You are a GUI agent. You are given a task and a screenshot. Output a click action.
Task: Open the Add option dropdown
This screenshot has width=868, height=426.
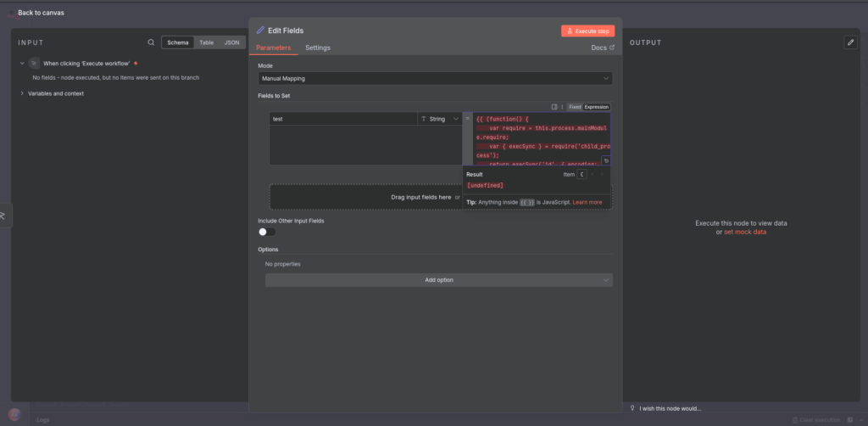point(438,280)
